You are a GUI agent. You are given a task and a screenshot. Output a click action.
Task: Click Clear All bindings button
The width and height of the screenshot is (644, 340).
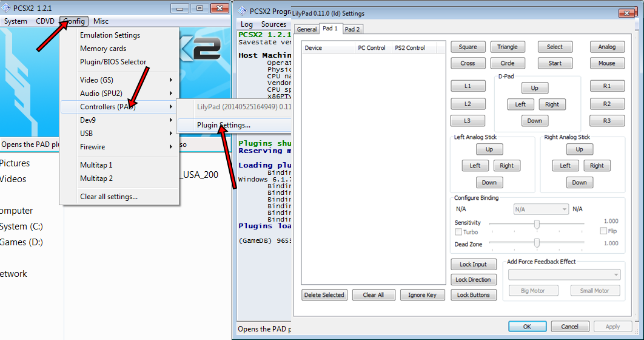[x=374, y=295]
